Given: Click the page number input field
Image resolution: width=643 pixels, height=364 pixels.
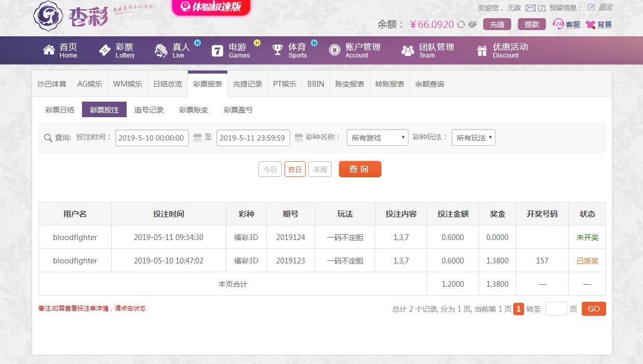Looking at the screenshot, I should pyautogui.click(x=556, y=309).
